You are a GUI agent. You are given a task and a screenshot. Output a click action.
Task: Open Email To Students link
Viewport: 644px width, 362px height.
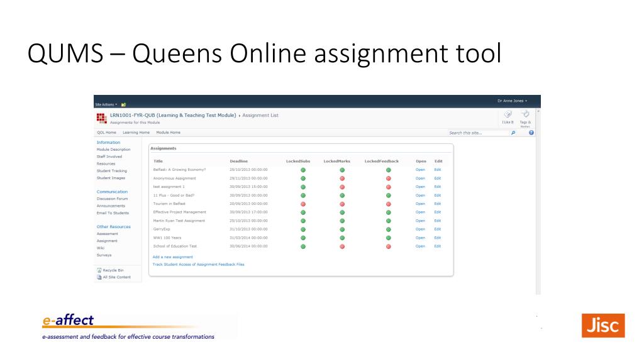pyautogui.click(x=113, y=213)
